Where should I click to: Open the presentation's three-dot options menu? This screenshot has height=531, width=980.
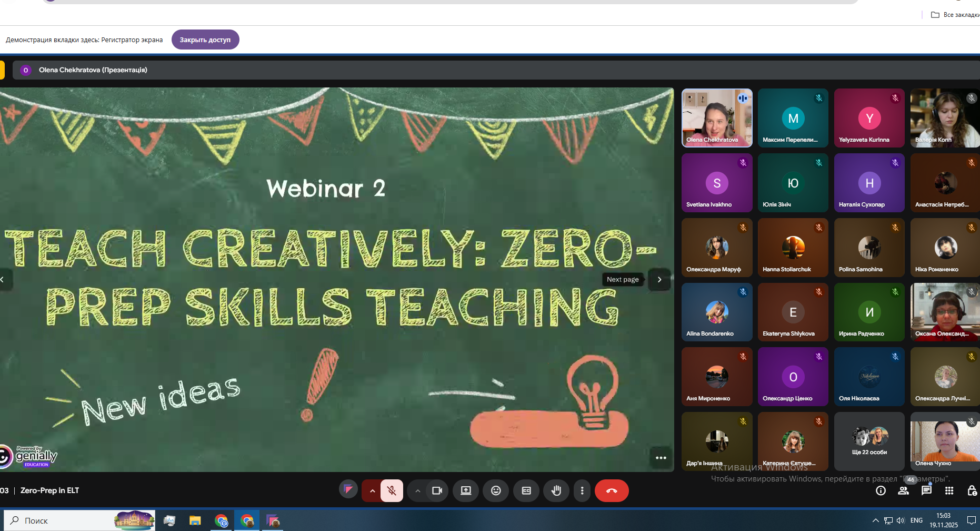(661, 458)
